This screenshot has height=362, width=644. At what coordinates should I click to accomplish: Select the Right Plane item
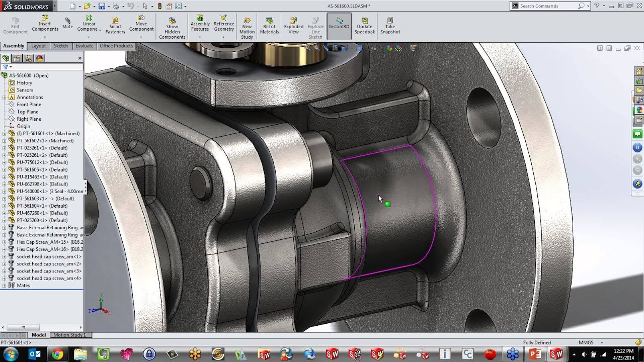click(x=29, y=119)
